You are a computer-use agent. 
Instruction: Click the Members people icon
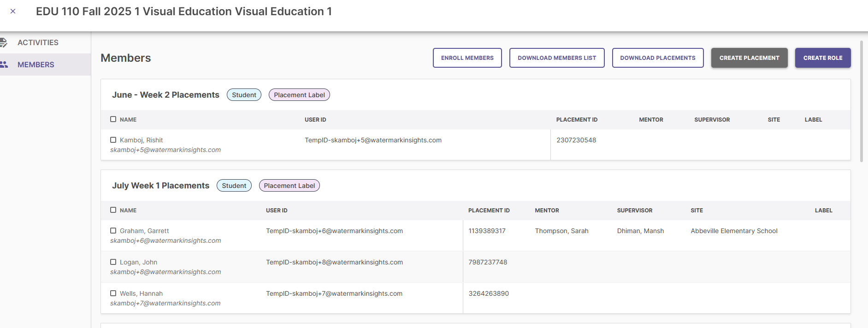click(4, 64)
